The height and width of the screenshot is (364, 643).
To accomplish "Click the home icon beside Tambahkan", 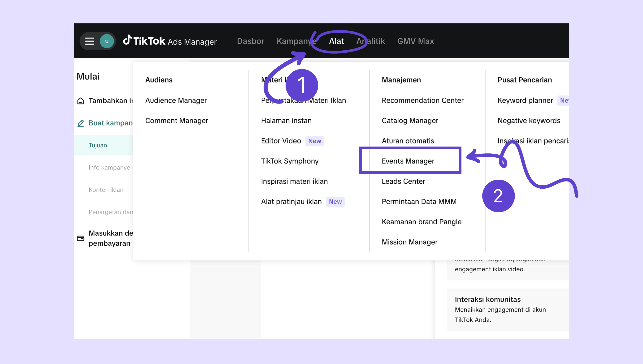I will click(x=81, y=101).
